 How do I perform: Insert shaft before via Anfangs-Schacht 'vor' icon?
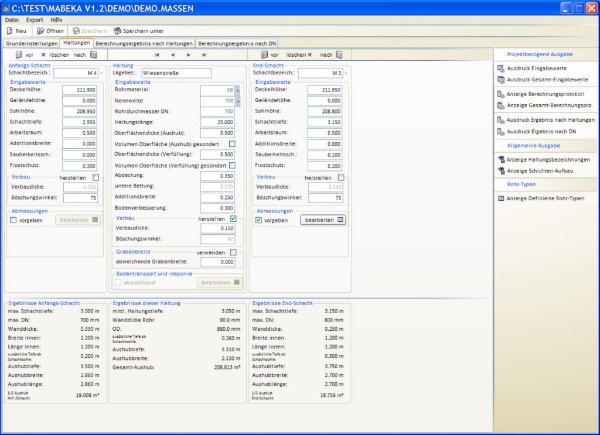pos(19,55)
